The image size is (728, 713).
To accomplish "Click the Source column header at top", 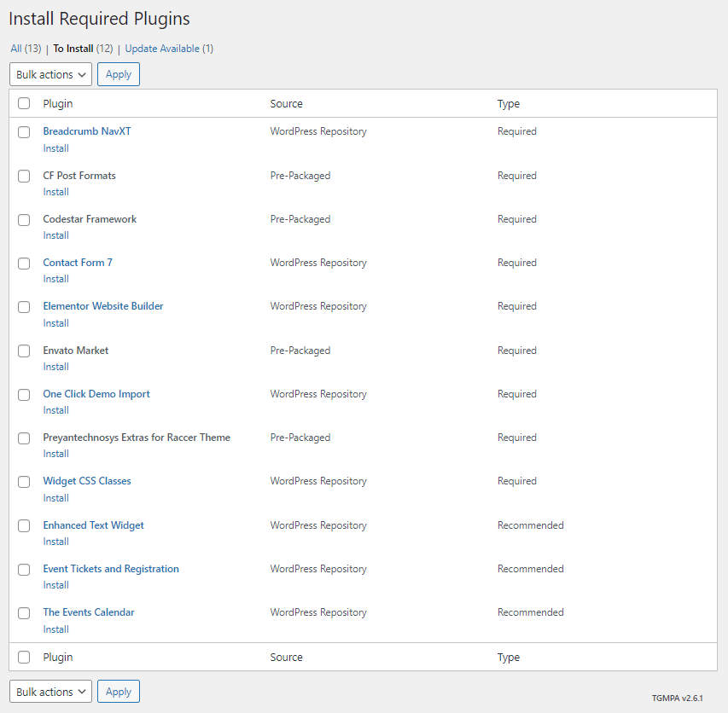I will (286, 103).
